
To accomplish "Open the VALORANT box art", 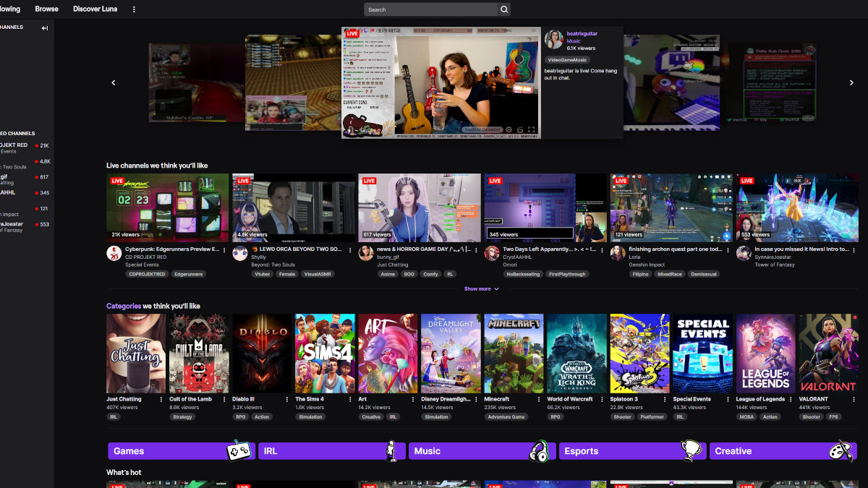I will tap(828, 354).
